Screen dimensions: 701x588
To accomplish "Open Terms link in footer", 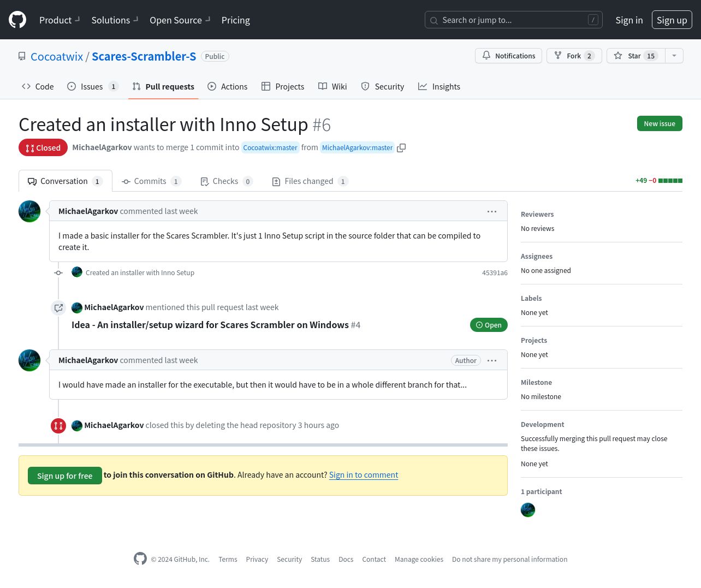I will (228, 560).
